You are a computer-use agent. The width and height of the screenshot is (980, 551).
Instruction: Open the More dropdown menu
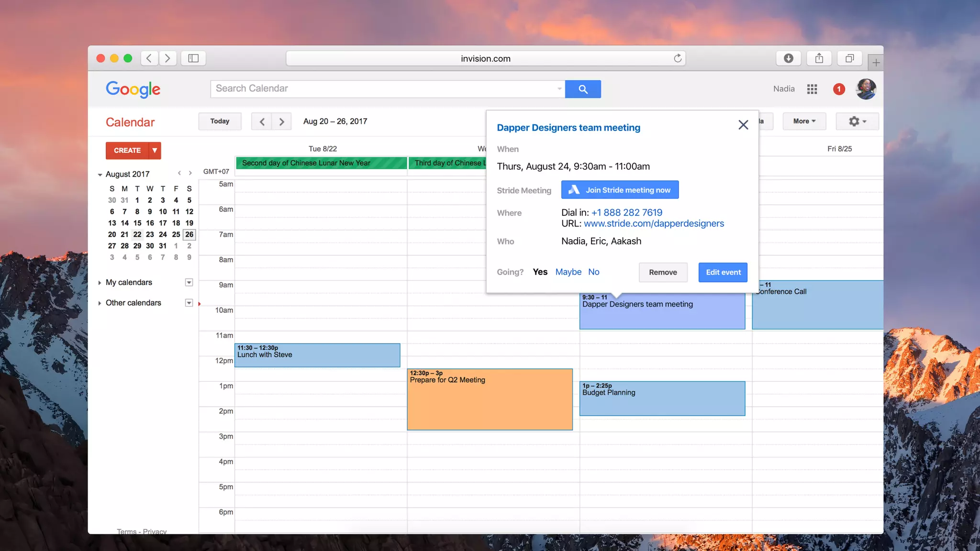pos(804,121)
